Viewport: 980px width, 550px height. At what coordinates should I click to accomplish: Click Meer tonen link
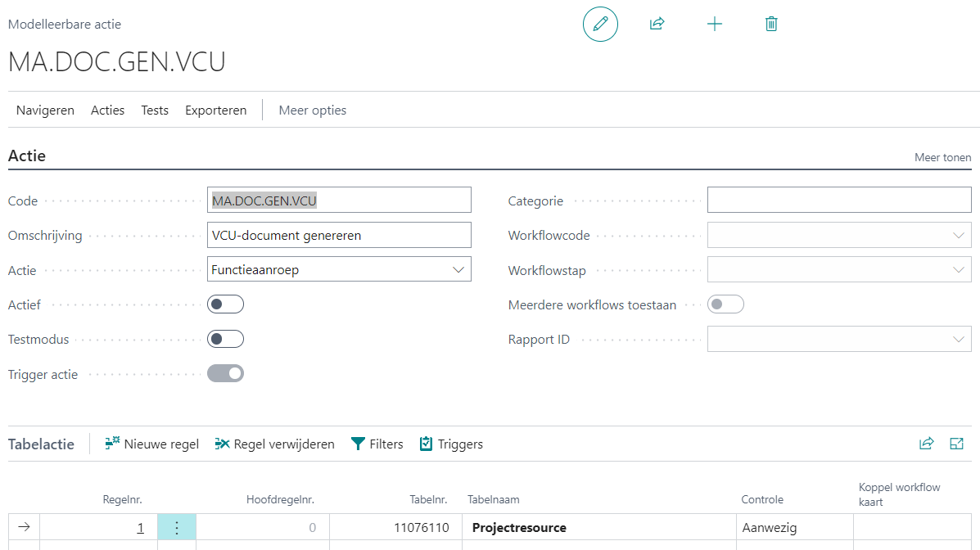coord(942,157)
